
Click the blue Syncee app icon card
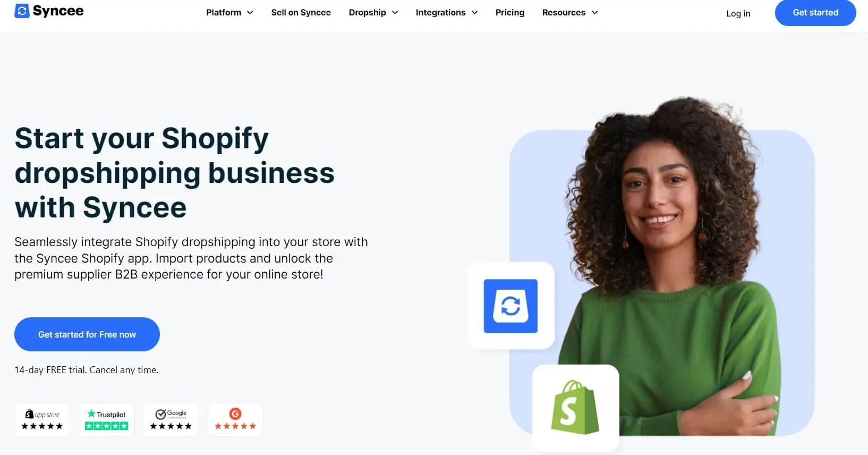(510, 306)
